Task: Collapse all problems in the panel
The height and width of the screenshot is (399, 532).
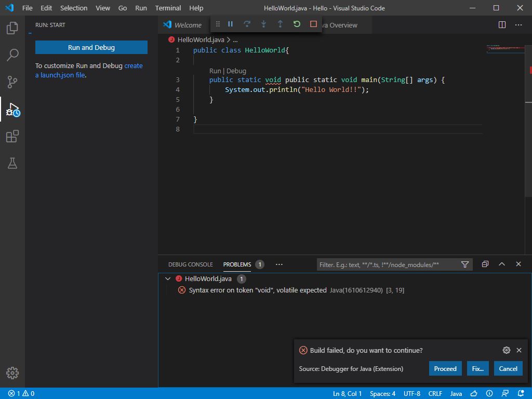Action: point(485,264)
